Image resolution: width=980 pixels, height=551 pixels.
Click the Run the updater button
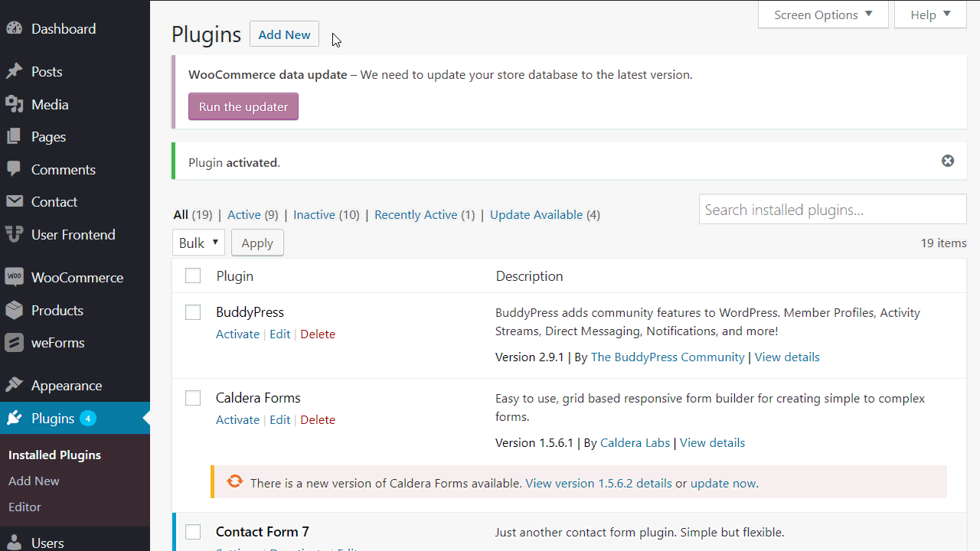tap(243, 107)
